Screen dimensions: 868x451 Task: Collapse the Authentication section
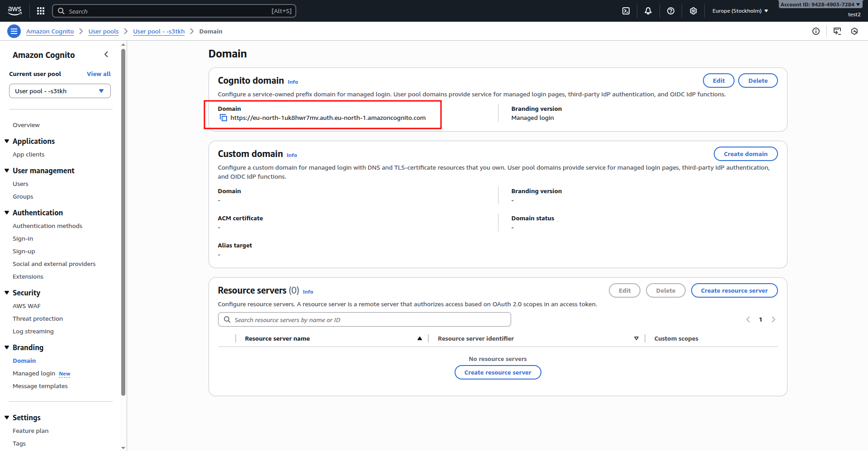(x=7, y=213)
